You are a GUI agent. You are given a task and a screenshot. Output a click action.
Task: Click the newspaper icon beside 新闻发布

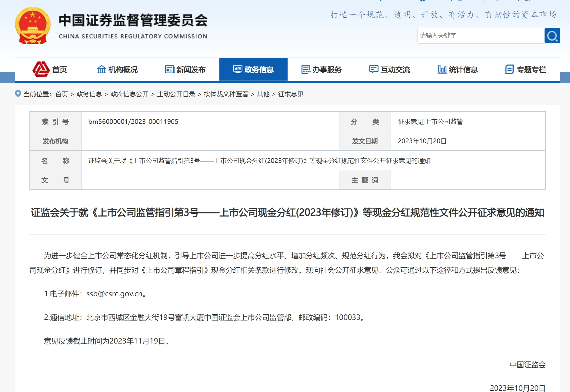(170, 69)
